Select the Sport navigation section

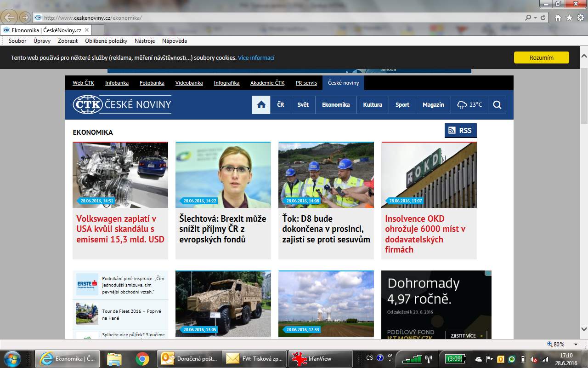(x=402, y=105)
